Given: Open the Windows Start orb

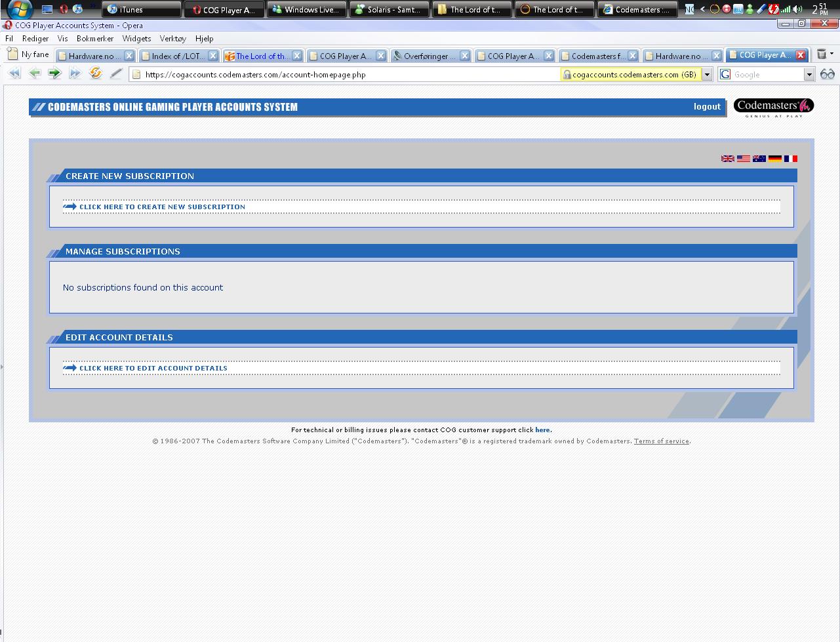Looking at the screenshot, I should [x=20, y=9].
